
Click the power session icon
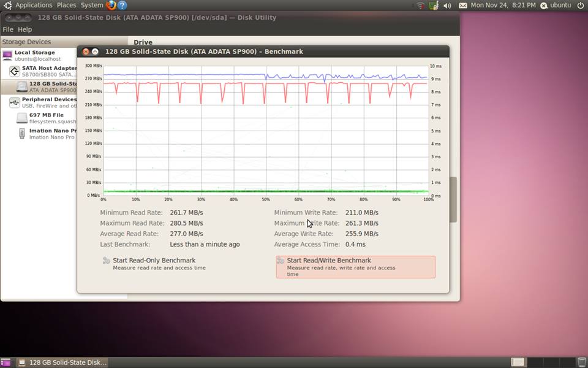coord(580,6)
